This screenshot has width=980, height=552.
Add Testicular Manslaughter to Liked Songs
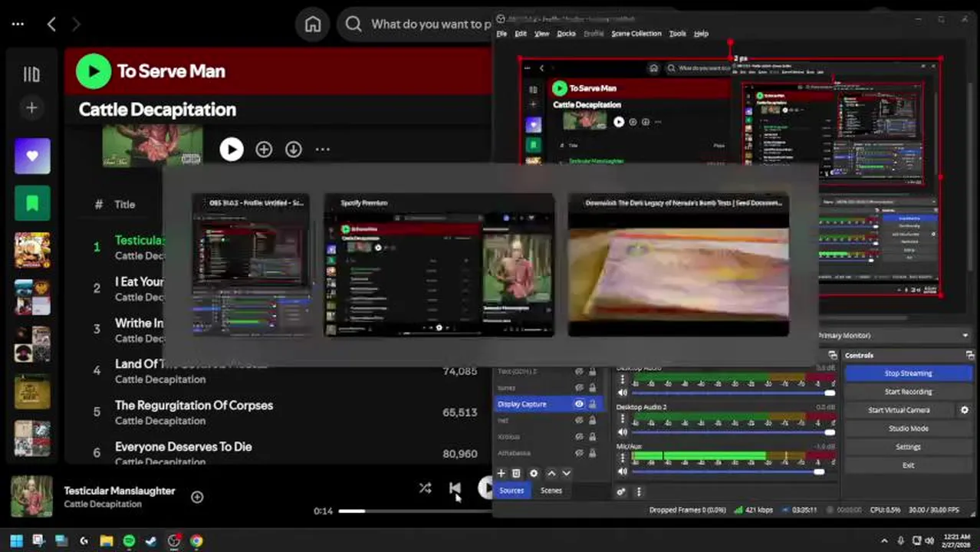[197, 498]
